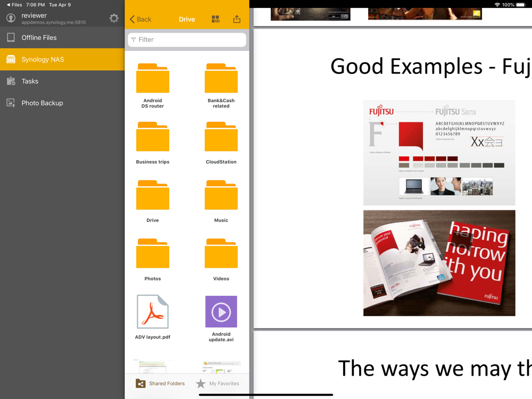Screen dimensions: 532x399
Task: Open Tasks in sidebar
Action: pyautogui.click(x=62, y=81)
